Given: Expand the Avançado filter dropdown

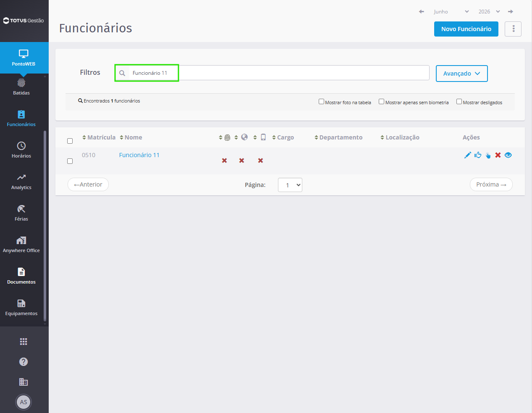Looking at the screenshot, I should [461, 74].
